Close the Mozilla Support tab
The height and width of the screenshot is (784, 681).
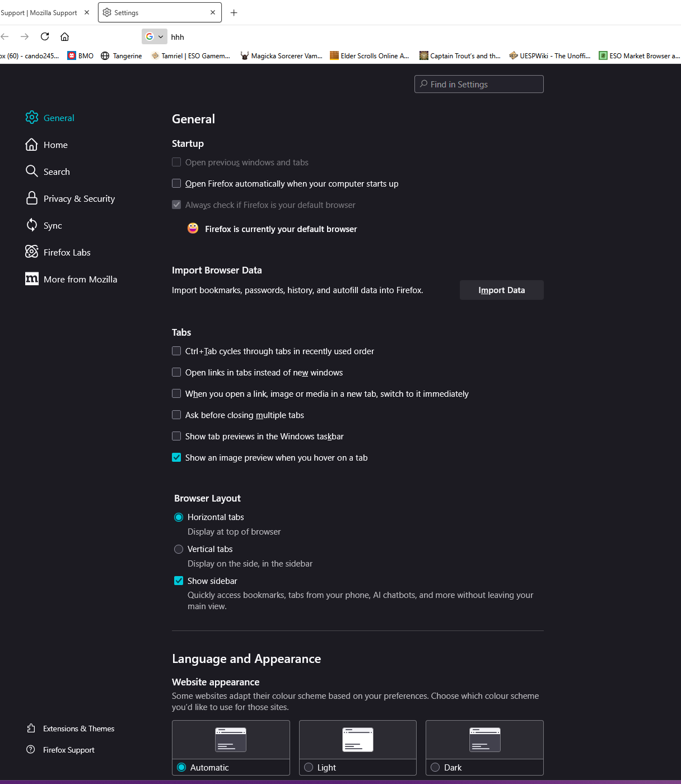[87, 12]
